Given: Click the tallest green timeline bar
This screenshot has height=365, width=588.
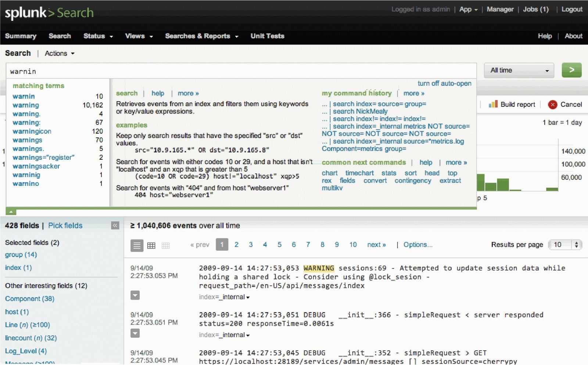Looking at the screenshot, I should tap(480, 182).
